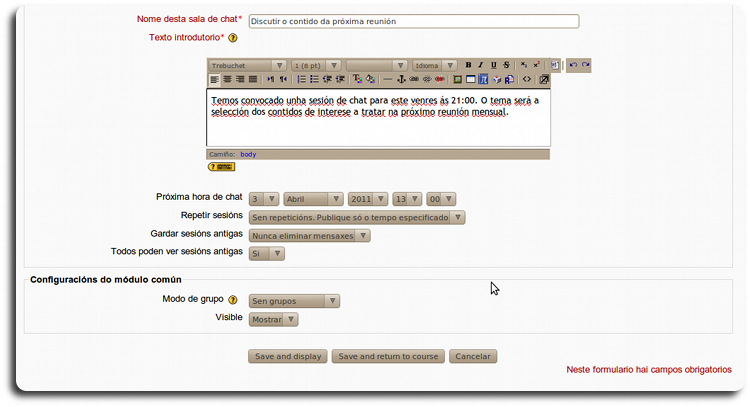This screenshot has width=750, height=407.
Task: Click Save and return to course
Action: coord(388,356)
